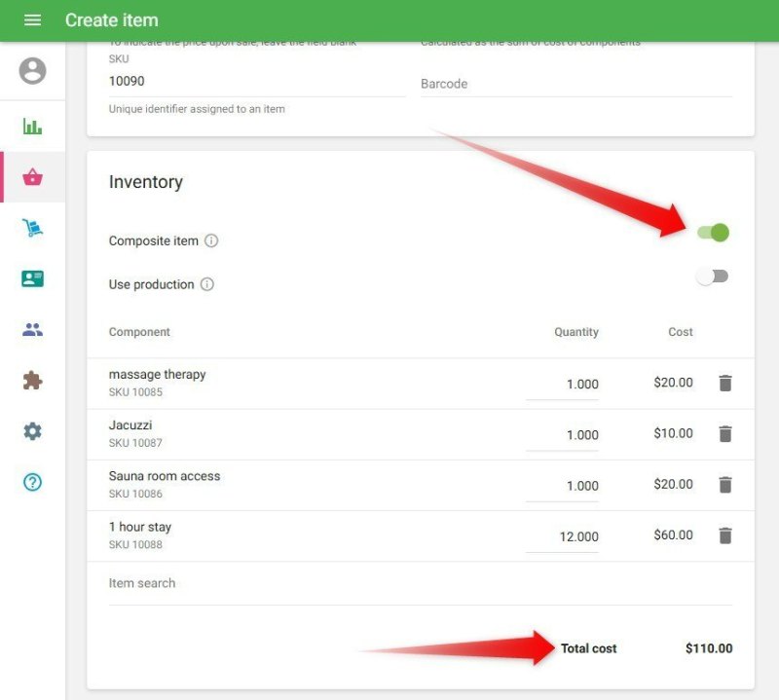Disable the Composite item toggle
779x700 pixels.
[713, 233]
